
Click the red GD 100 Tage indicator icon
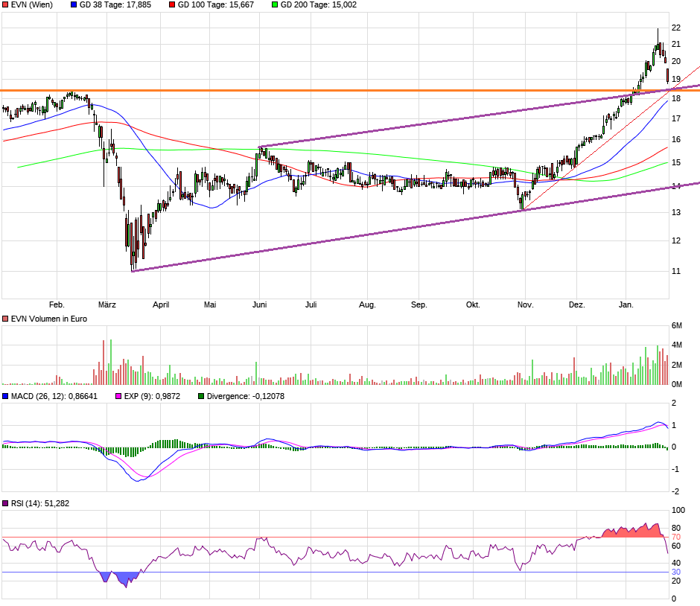tap(171, 4)
